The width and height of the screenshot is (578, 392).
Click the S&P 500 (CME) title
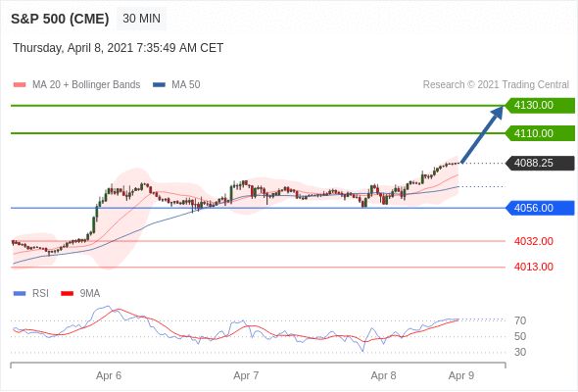[x=60, y=19]
